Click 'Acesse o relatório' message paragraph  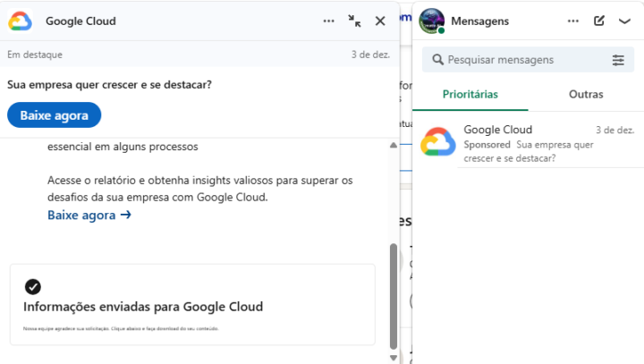coord(200,189)
